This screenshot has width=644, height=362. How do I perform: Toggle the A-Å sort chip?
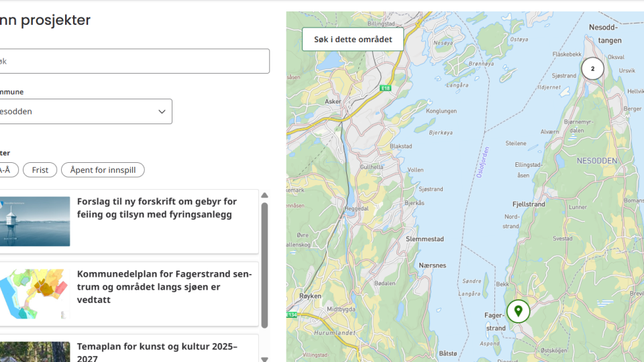pos(7,170)
